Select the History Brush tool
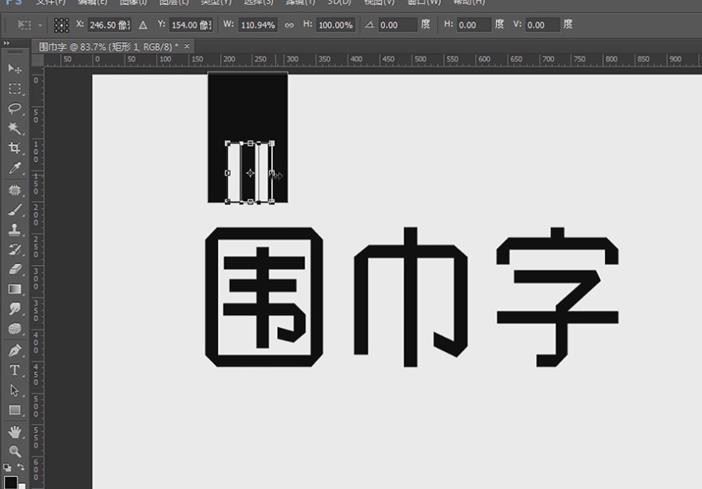The width and height of the screenshot is (702, 489). 14,249
